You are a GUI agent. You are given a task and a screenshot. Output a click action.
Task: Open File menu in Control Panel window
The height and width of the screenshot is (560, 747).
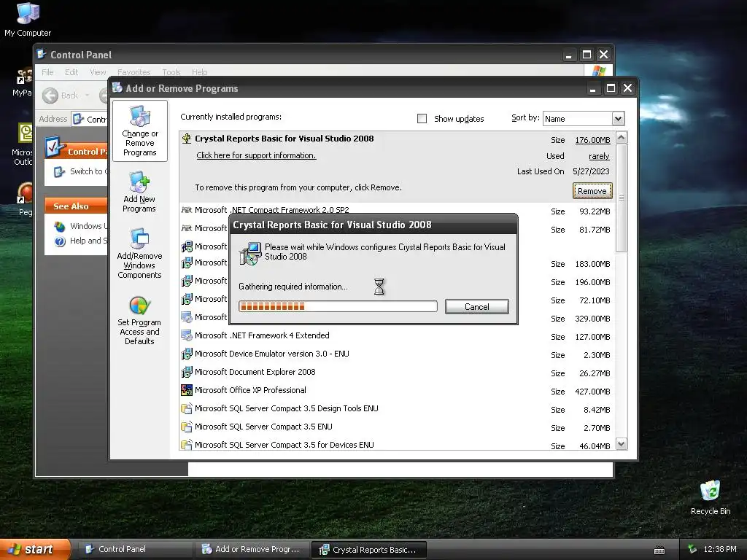click(47, 72)
